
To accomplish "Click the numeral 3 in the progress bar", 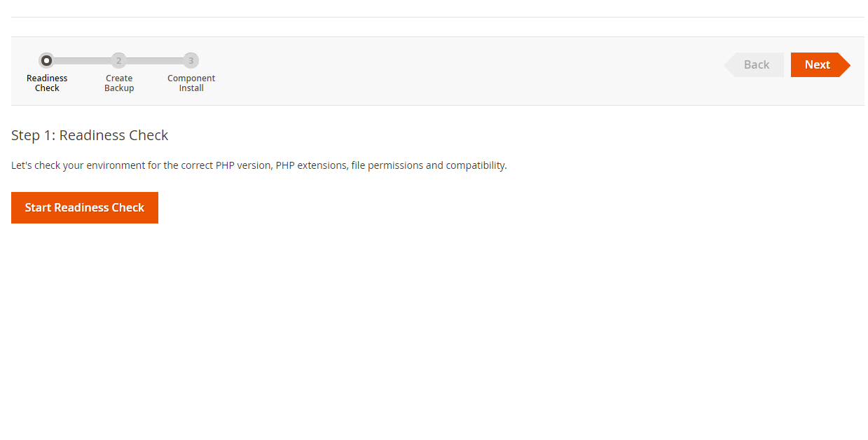I will [x=191, y=60].
